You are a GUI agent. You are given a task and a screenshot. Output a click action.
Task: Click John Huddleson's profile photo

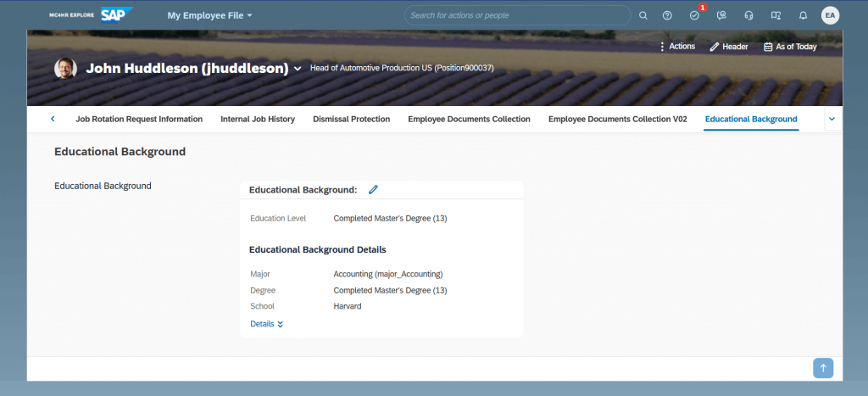(x=65, y=68)
